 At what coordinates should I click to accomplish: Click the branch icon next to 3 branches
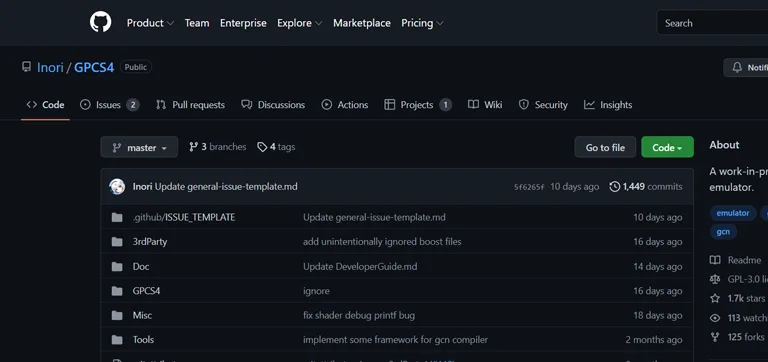pos(193,146)
